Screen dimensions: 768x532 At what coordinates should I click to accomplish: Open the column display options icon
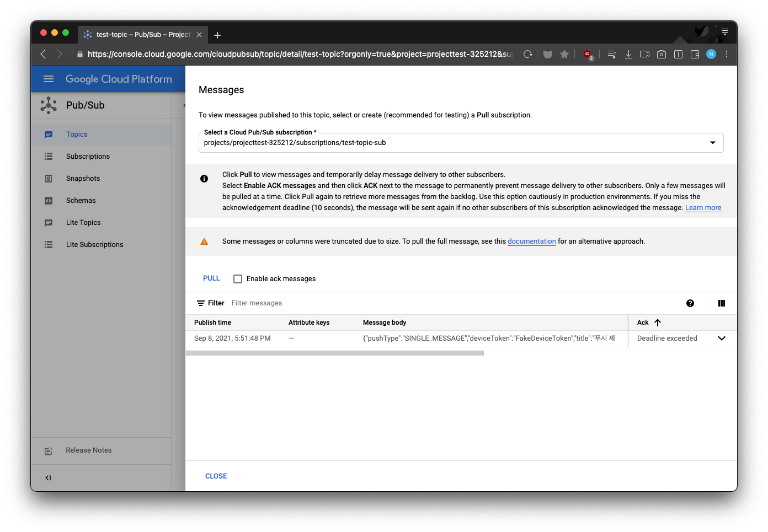click(x=722, y=303)
